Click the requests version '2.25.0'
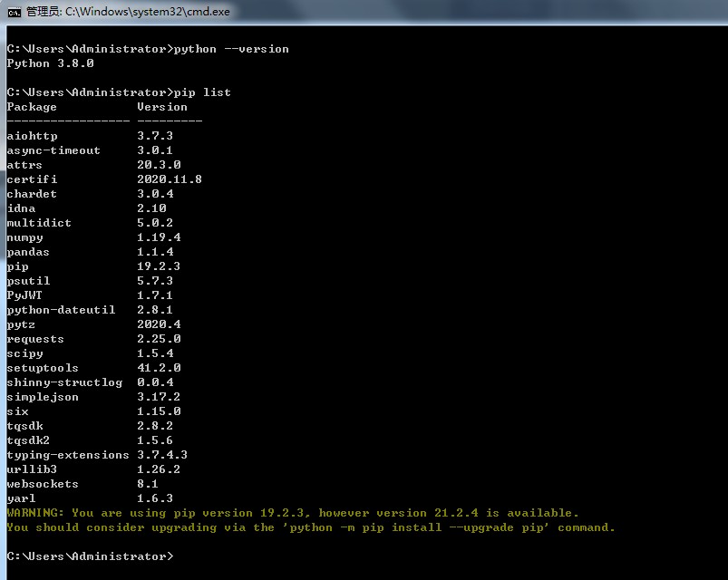728x580 pixels. (159, 339)
